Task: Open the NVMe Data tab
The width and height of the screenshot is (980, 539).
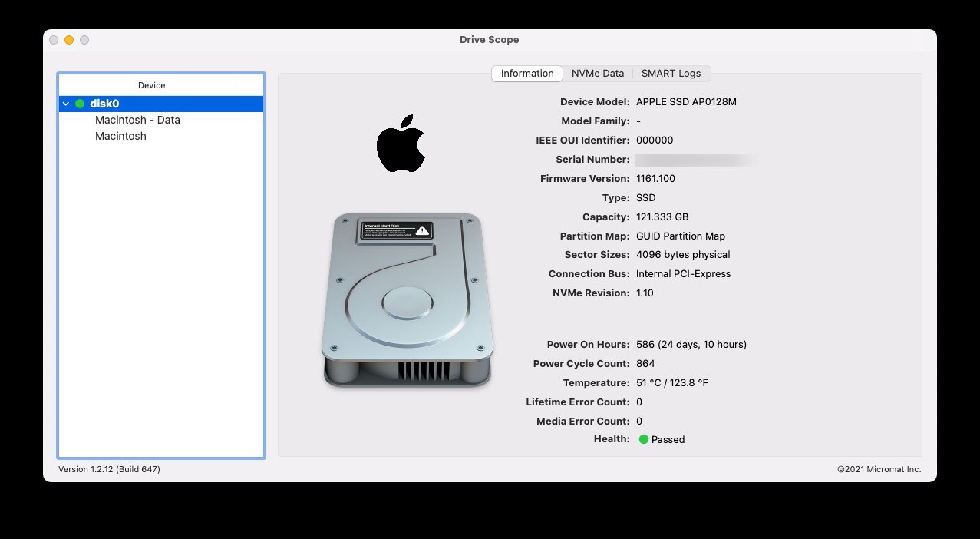Action: click(x=598, y=74)
